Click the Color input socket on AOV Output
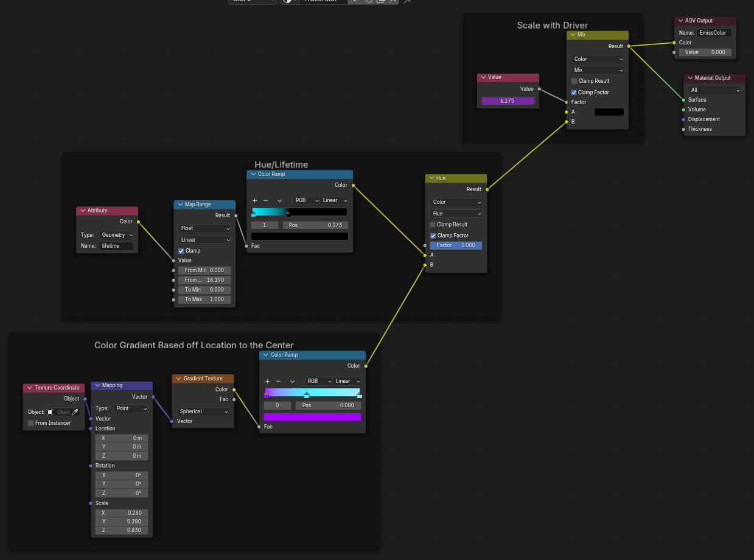754x560 pixels. tap(674, 43)
